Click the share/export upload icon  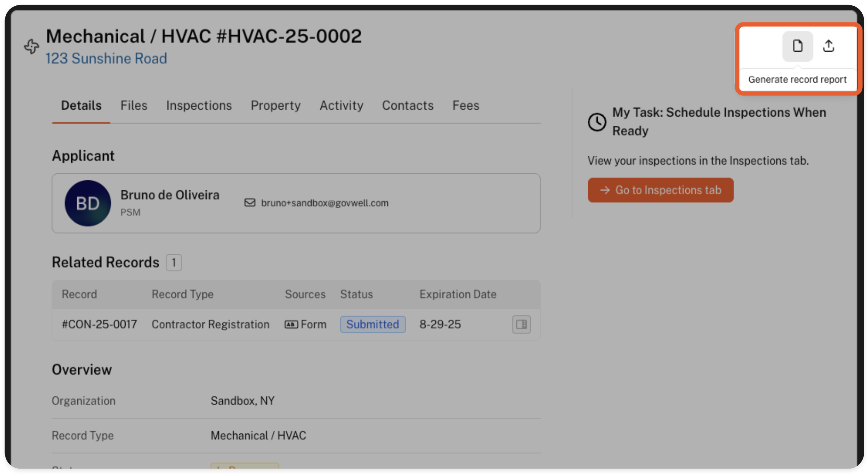click(x=828, y=46)
